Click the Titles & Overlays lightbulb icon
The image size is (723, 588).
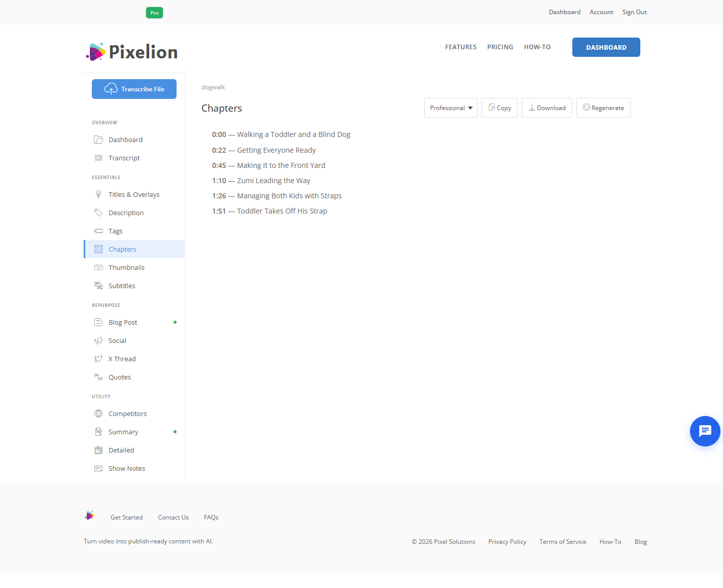[98, 194]
